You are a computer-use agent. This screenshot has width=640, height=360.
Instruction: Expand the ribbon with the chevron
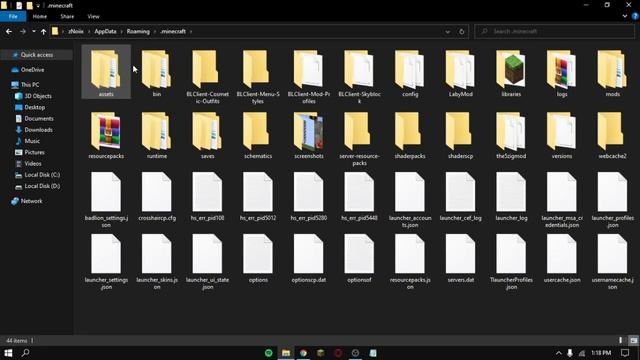[625, 16]
